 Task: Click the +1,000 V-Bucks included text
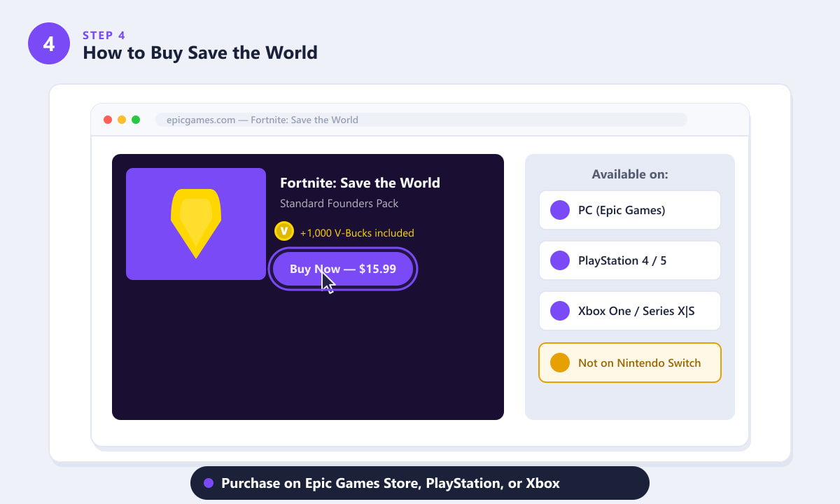click(x=357, y=233)
